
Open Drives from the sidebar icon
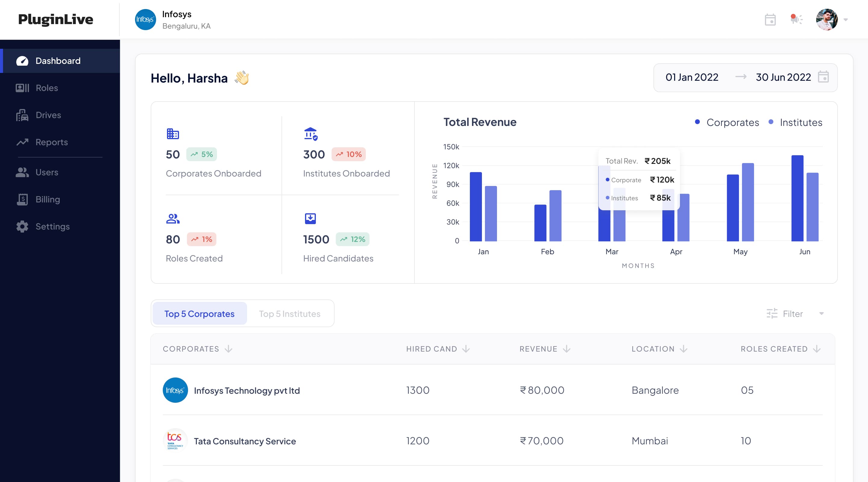tap(22, 115)
